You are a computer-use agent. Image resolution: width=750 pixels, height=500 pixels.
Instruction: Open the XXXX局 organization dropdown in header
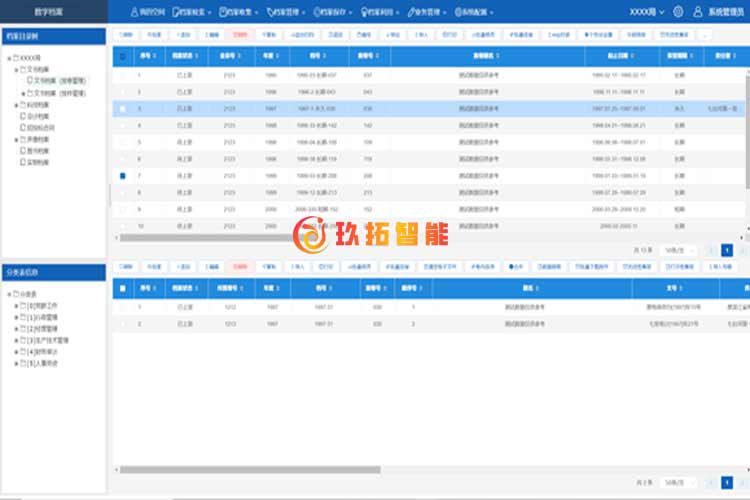pos(647,11)
